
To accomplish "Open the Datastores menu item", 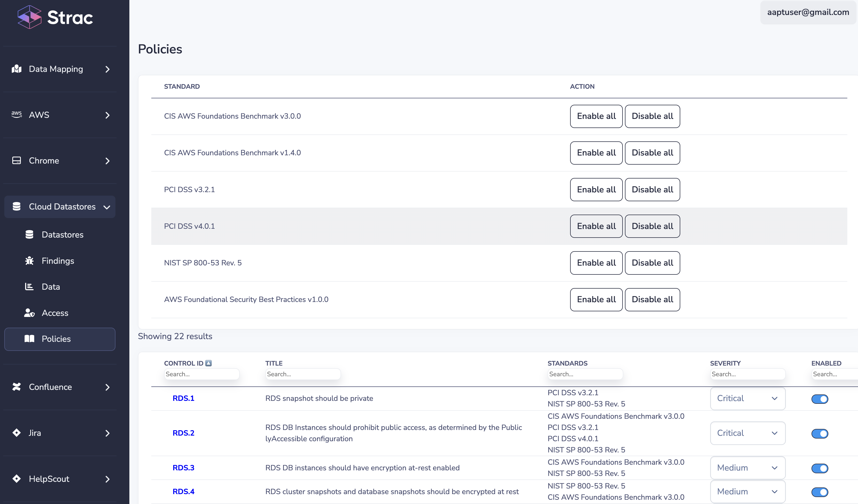I will click(x=62, y=234).
